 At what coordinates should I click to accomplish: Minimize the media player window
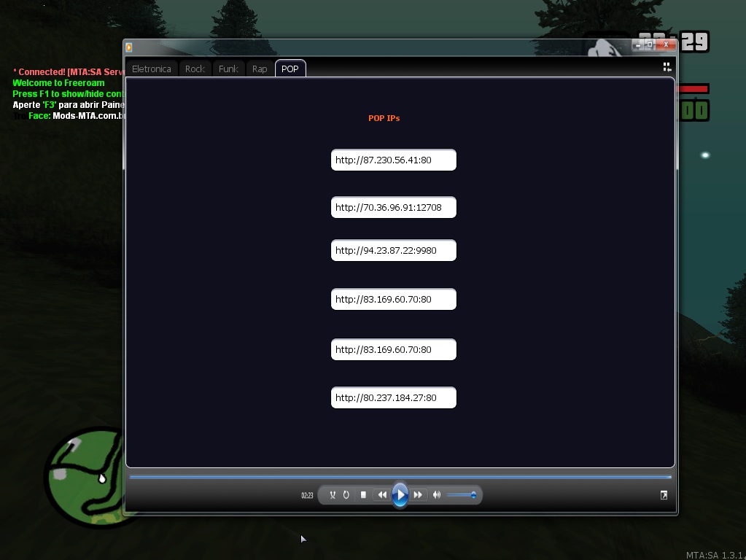pyautogui.click(x=638, y=44)
